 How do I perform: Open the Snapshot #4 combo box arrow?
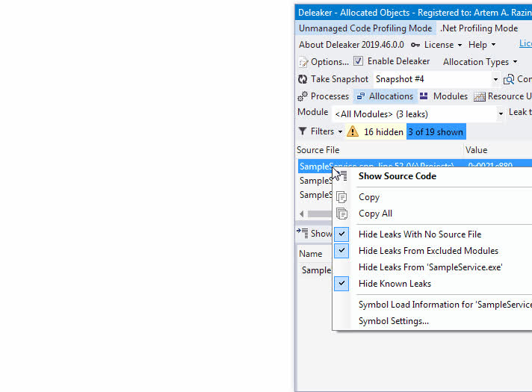click(495, 79)
